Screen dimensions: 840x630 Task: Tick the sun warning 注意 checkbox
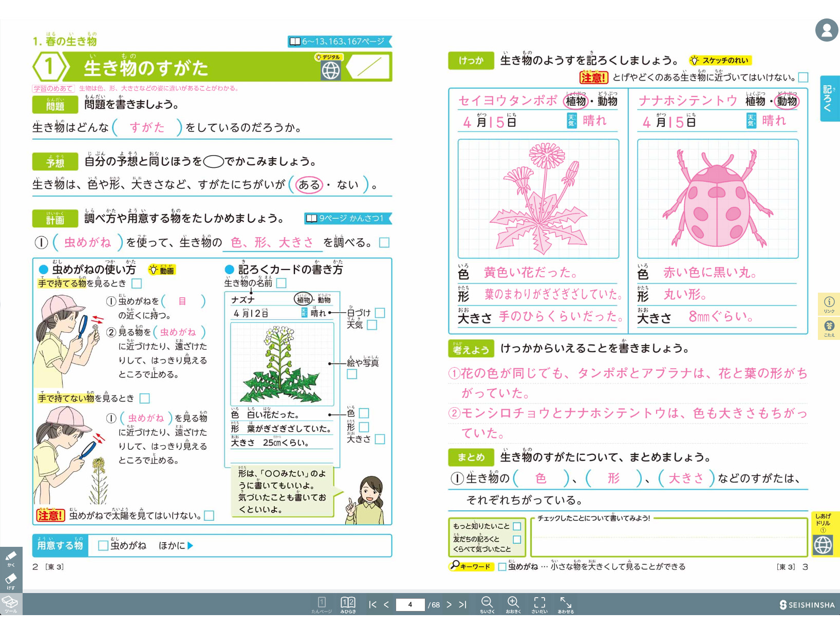[x=209, y=516]
